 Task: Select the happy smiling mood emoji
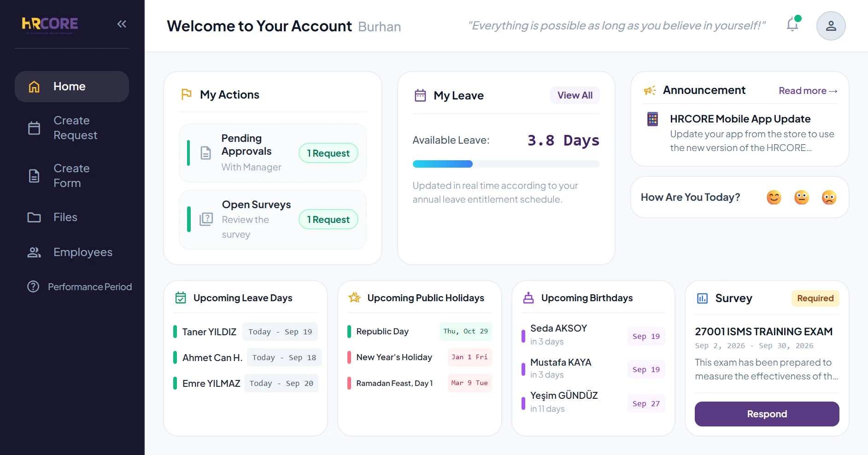pos(774,198)
